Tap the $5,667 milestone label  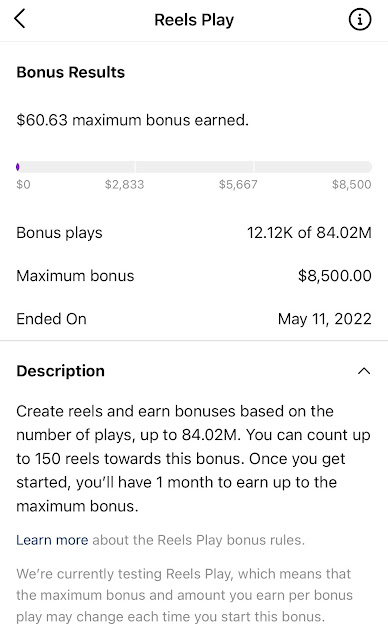pyautogui.click(x=238, y=184)
